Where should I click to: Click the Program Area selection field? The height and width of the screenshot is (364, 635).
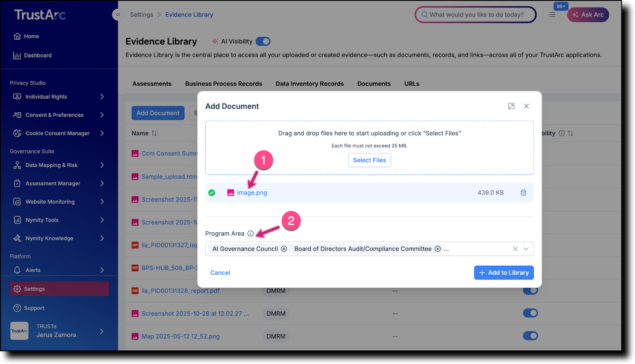(369, 249)
